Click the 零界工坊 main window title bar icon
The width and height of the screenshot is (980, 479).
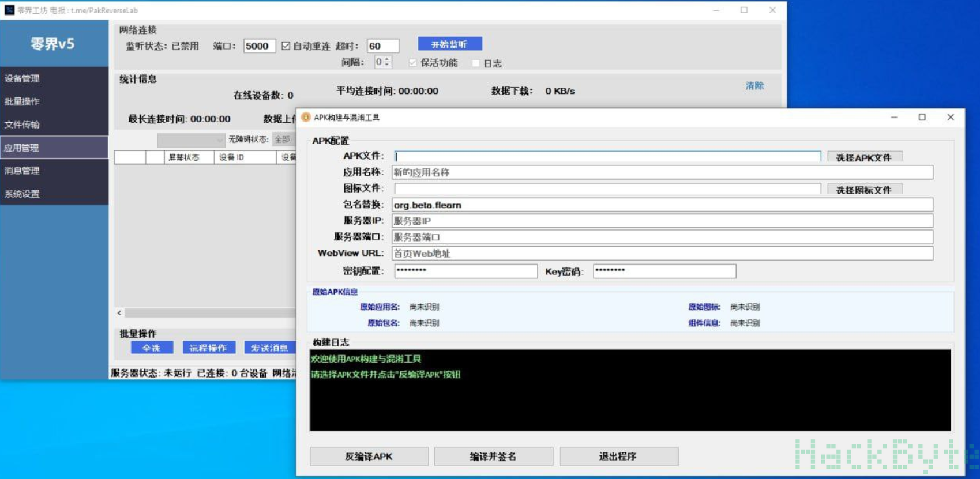(x=9, y=10)
